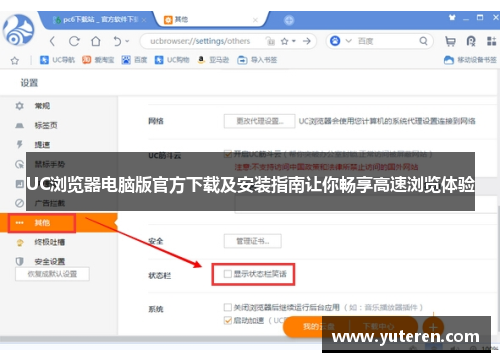
Task: Toggle the 启动加速 checkbox
Action: [228, 320]
